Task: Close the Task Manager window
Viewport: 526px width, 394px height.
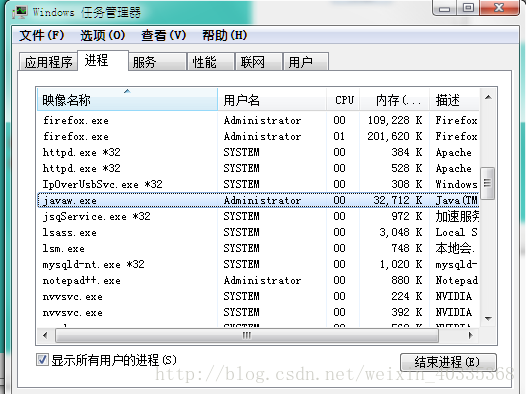Action: [499, 8]
